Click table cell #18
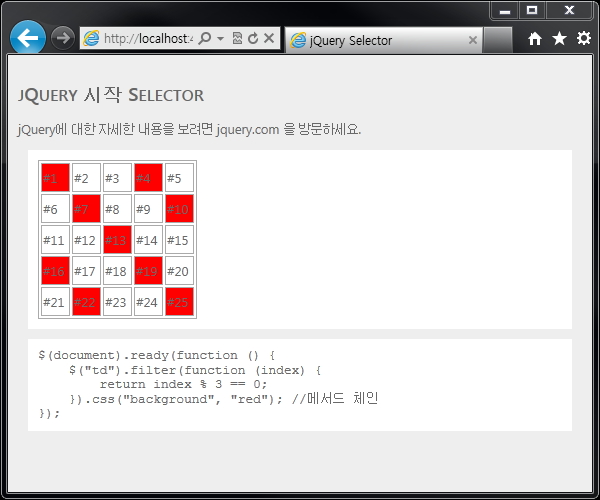600x500 pixels. (x=117, y=270)
